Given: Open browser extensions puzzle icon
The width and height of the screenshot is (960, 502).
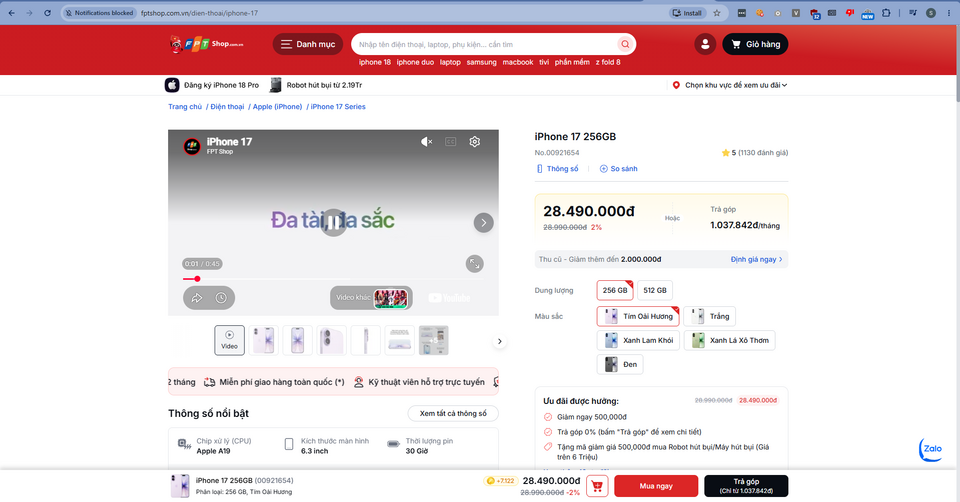Looking at the screenshot, I should pyautogui.click(x=886, y=13).
